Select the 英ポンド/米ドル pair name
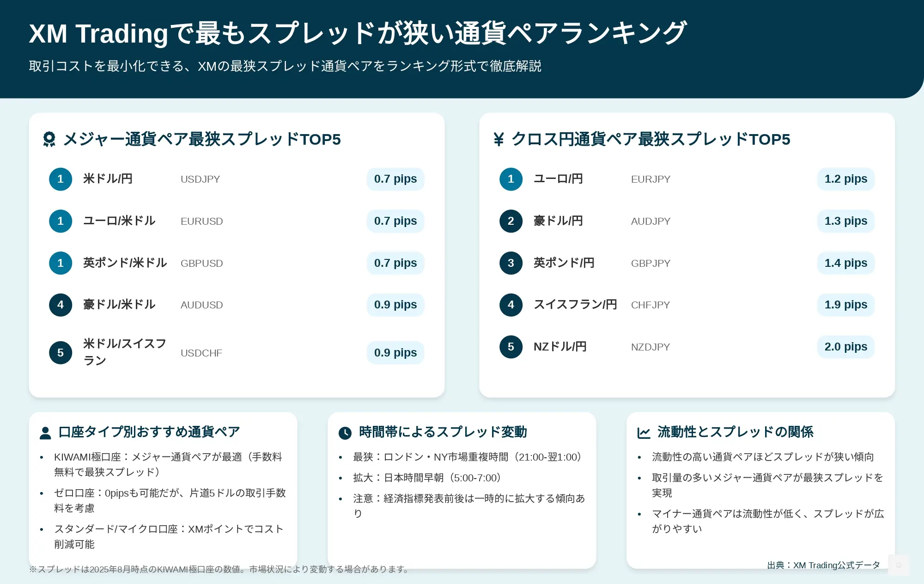924x584 pixels. click(x=125, y=263)
